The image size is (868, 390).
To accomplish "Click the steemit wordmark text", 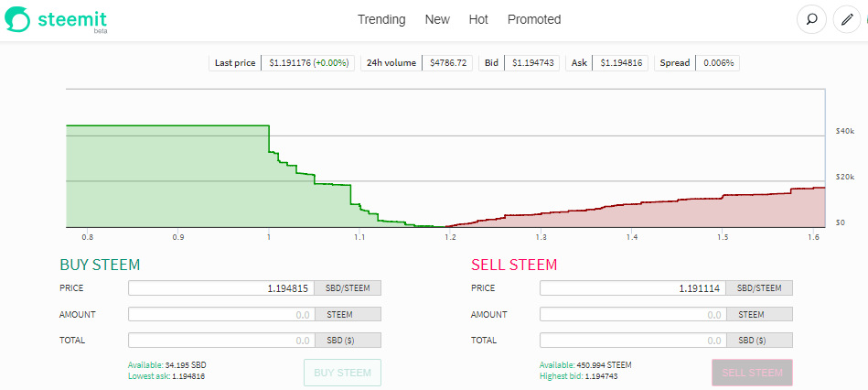I will tap(72, 18).
